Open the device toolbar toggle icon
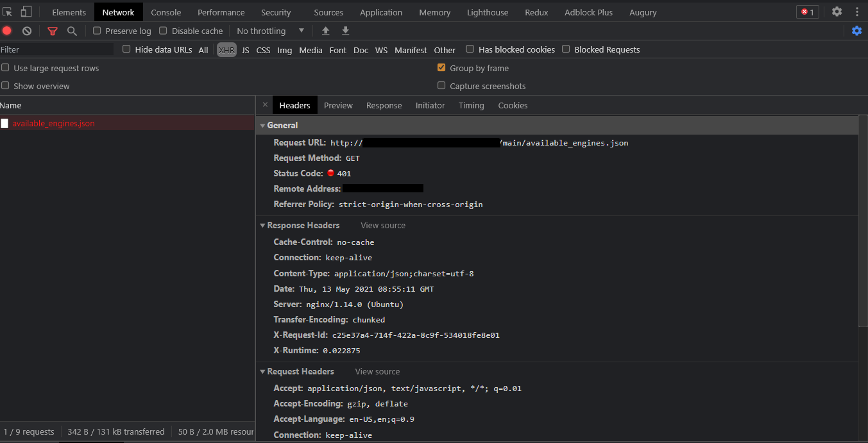 [x=26, y=12]
